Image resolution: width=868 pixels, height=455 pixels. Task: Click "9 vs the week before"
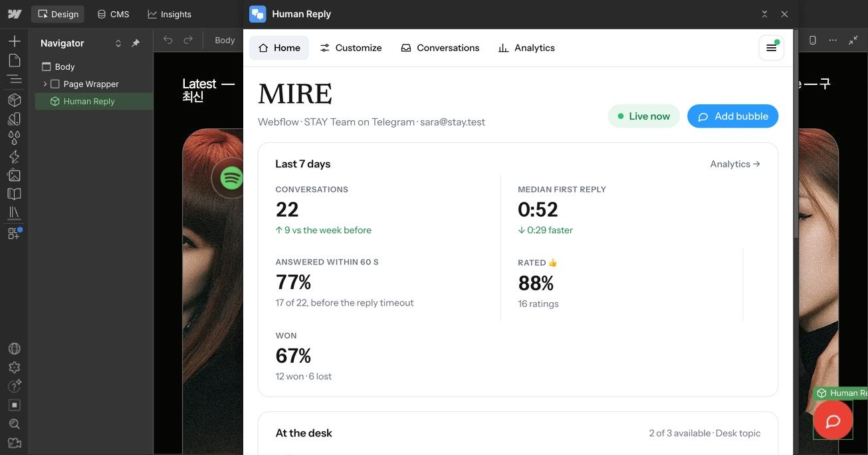point(324,230)
